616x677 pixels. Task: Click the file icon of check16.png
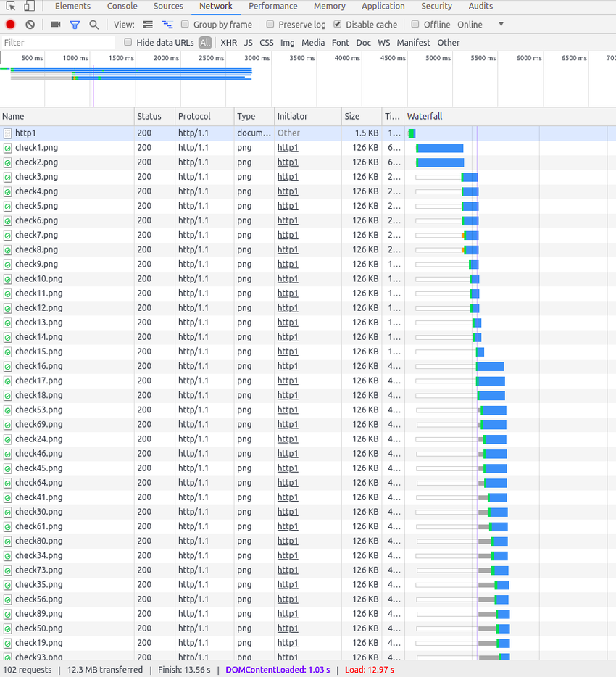tap(7, 367)
